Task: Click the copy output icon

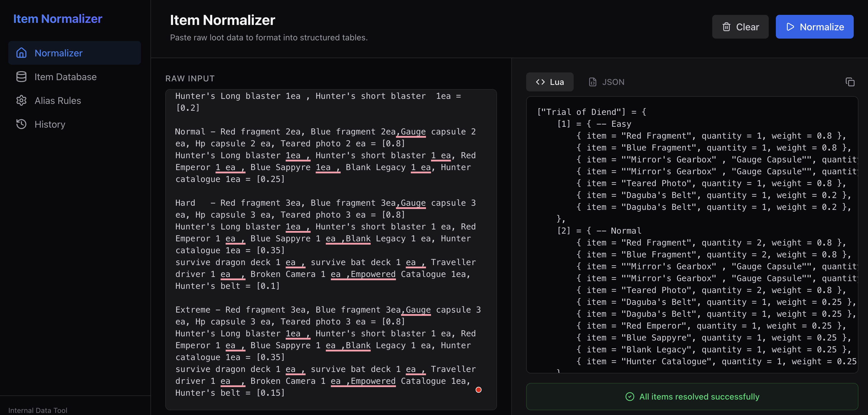Action: click(x=850, y=82)
